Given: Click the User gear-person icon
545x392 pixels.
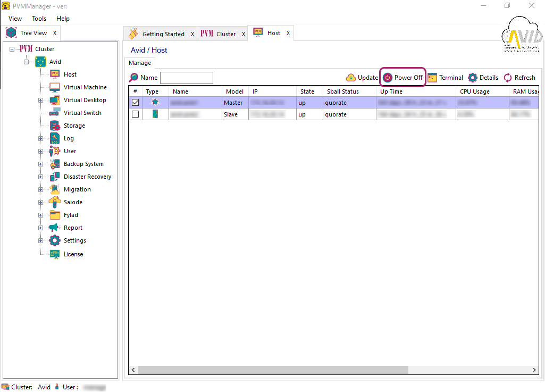Looking at the screenshot, I should (x=55, y=151).
